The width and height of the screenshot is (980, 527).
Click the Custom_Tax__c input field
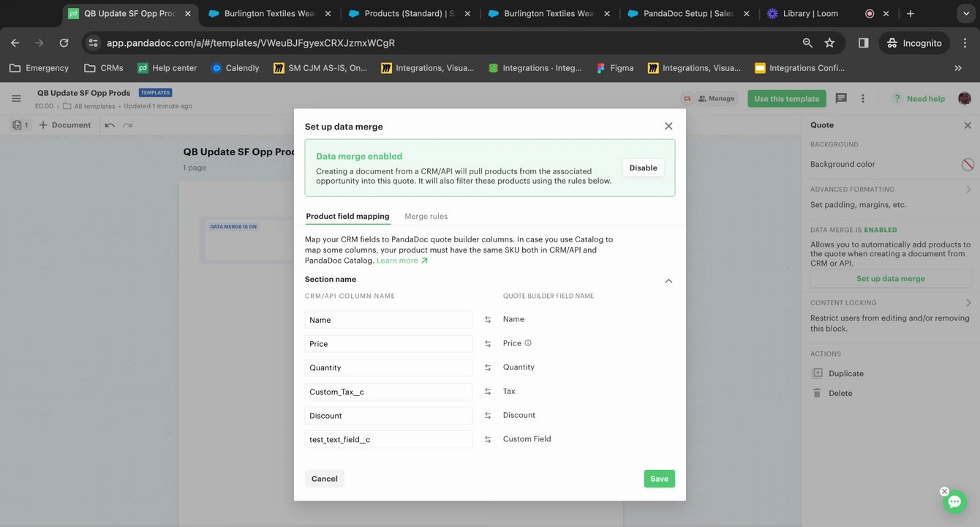pos(388,392)
